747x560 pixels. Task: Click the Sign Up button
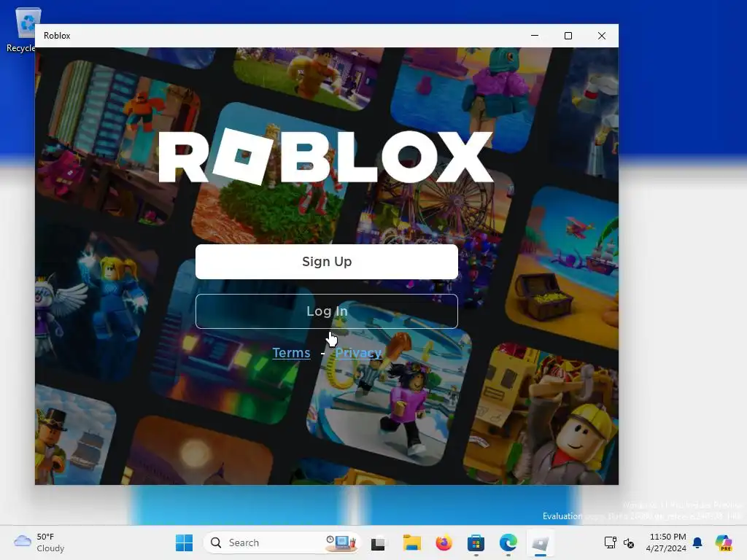tap(326, 262)
